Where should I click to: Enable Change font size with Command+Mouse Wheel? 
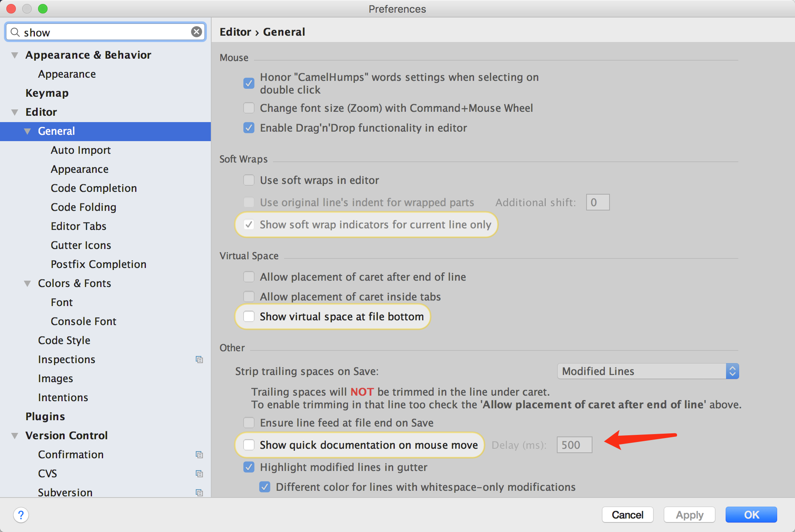pos(249,108)
